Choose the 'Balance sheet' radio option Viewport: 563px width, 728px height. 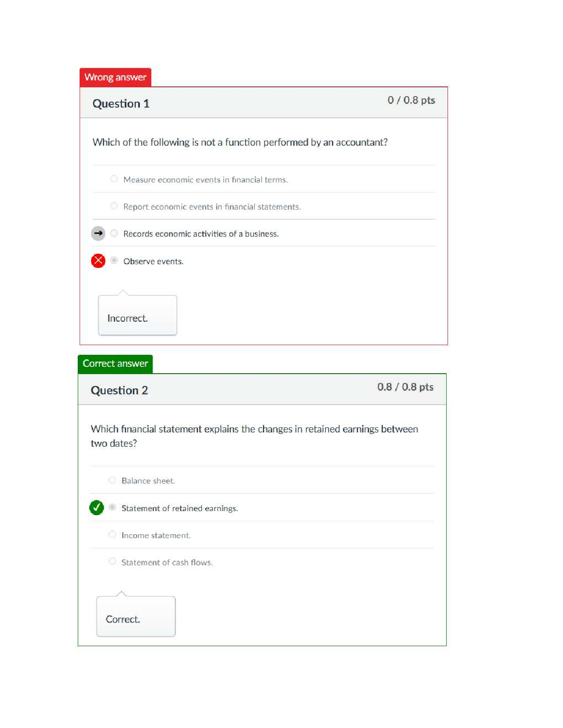click(112, 480)
